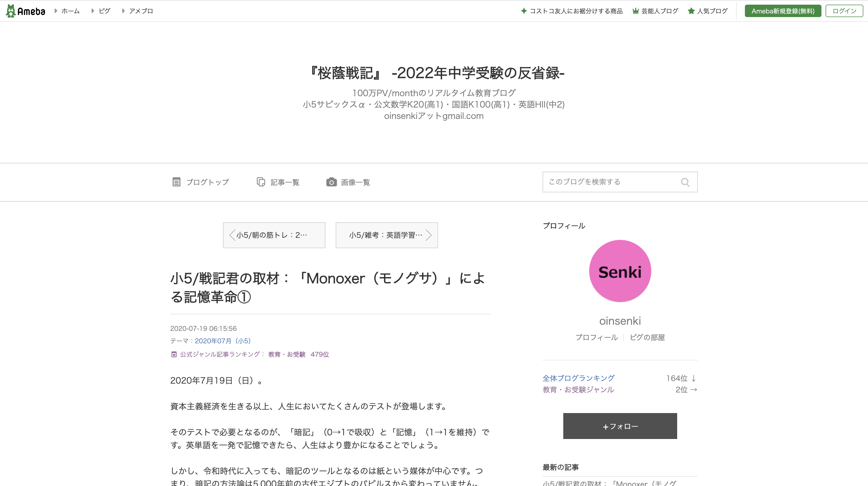Screen dimensions: 868x486
Task: Click the Ameba logo icon
Action: tap(25, 11)
